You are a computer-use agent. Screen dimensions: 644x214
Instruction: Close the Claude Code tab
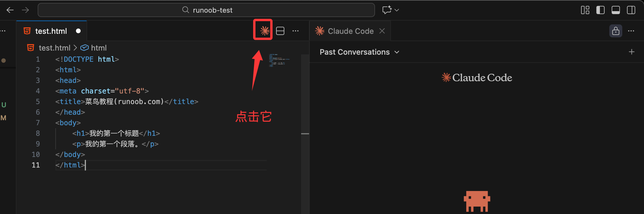[382, 31]
